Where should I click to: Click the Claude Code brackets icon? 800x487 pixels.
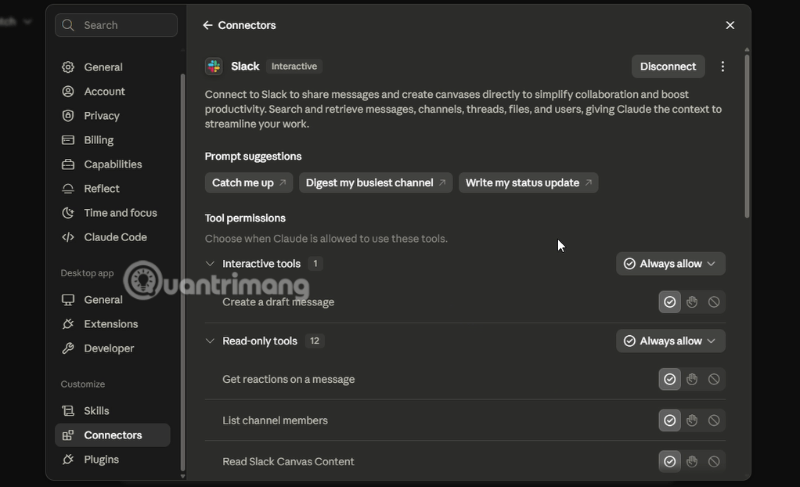68,237
